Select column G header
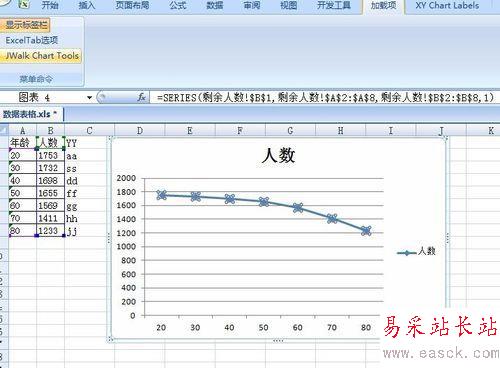 (290, 130)
